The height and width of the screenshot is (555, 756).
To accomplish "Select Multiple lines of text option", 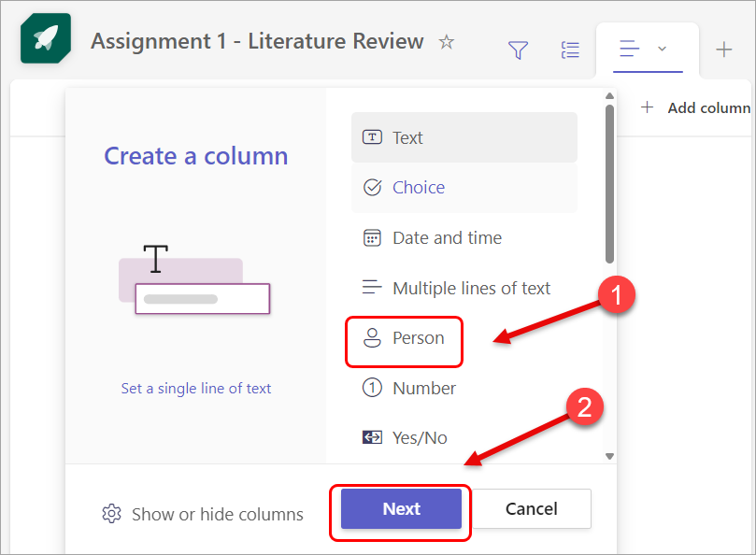I will 471,289.
